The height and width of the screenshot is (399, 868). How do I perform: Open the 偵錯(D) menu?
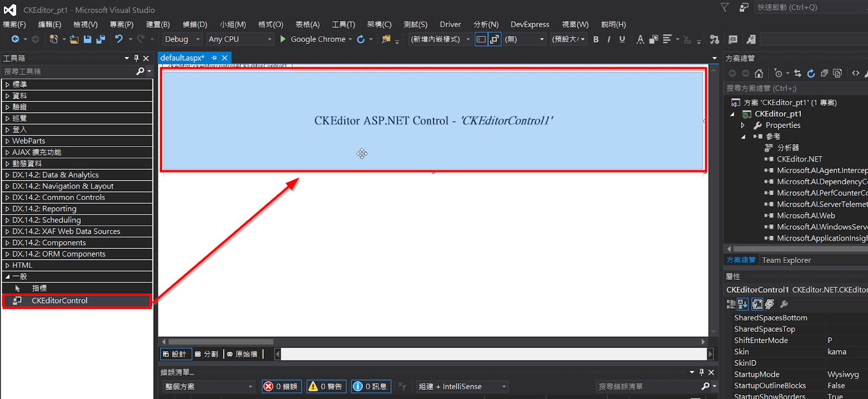coord(195,24)
